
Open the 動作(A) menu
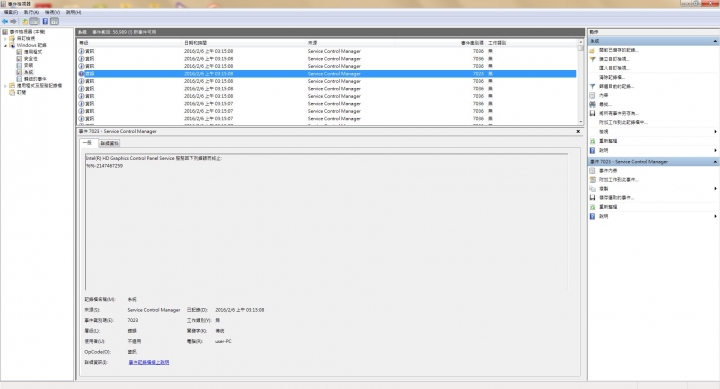pos(31,12)
